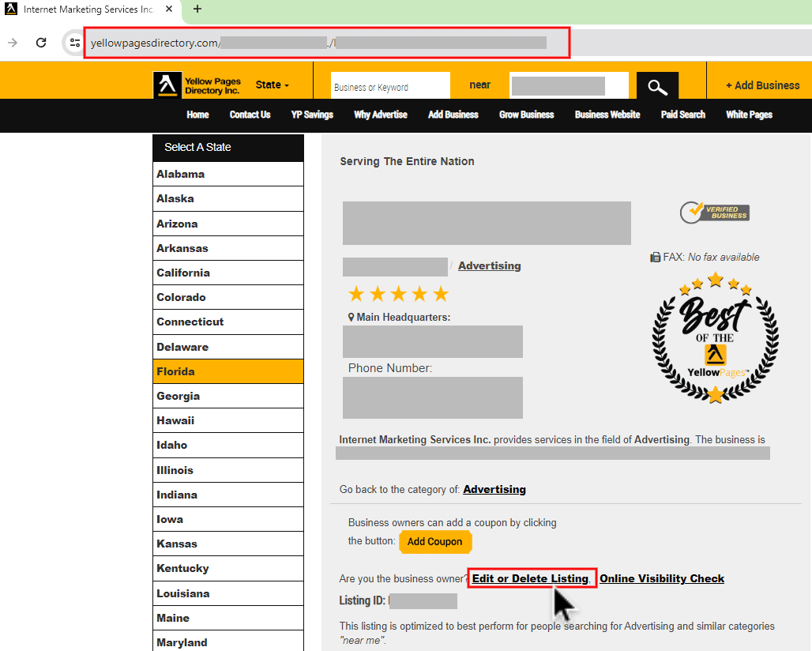812x651 pixels.
Task: Focus the Business or Keyword field
Action: [390, 85]
